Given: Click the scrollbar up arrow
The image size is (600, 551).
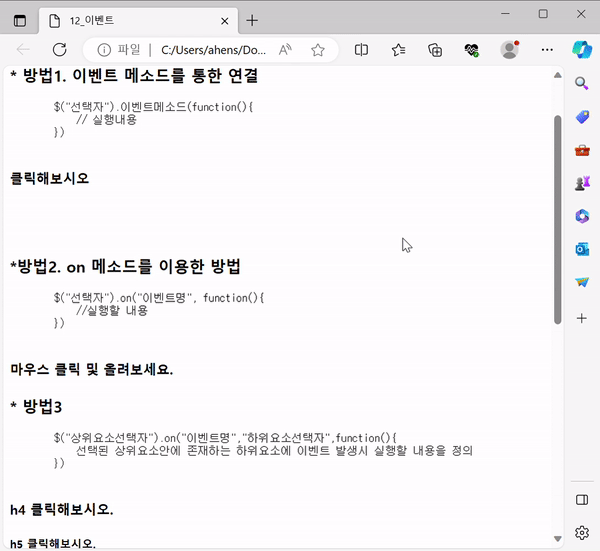Looking at the screenshot, I should [558, 75].
